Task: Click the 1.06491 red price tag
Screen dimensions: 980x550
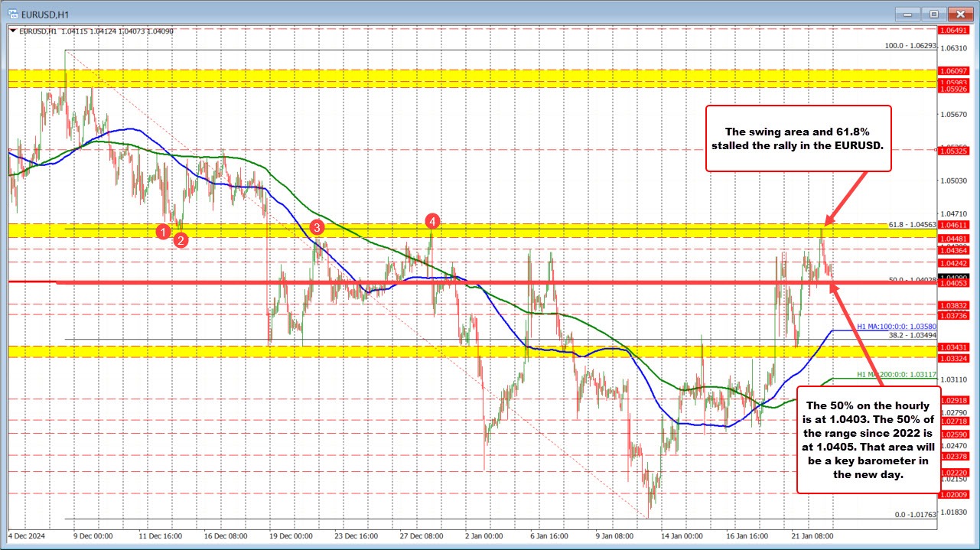Action: [x=956, y=31]
